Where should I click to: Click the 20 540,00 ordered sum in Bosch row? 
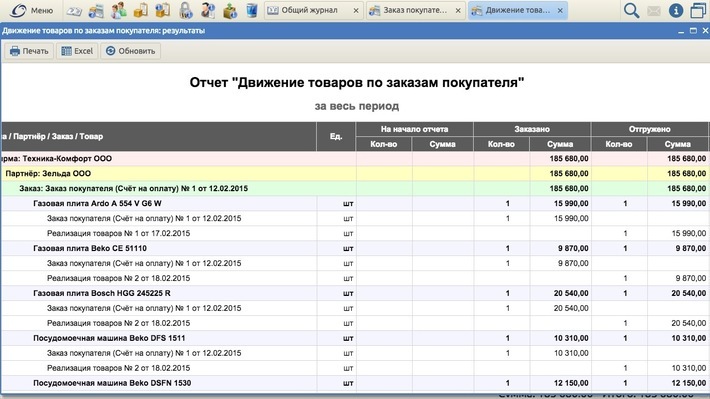click(571, 293)
